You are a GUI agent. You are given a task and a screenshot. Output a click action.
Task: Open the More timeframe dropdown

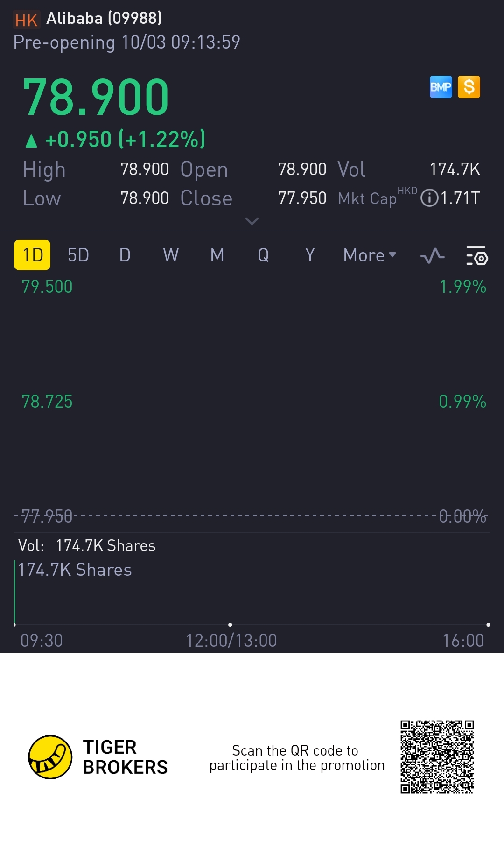click(370, 255)
